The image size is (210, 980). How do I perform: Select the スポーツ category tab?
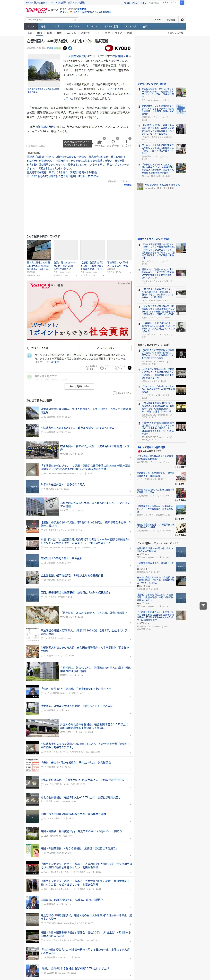[86, 33]
